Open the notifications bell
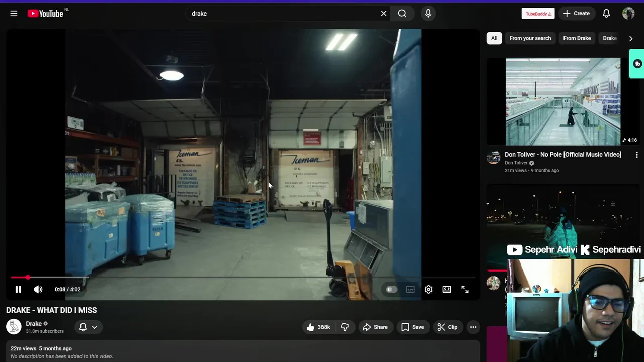 pos(606,14)
